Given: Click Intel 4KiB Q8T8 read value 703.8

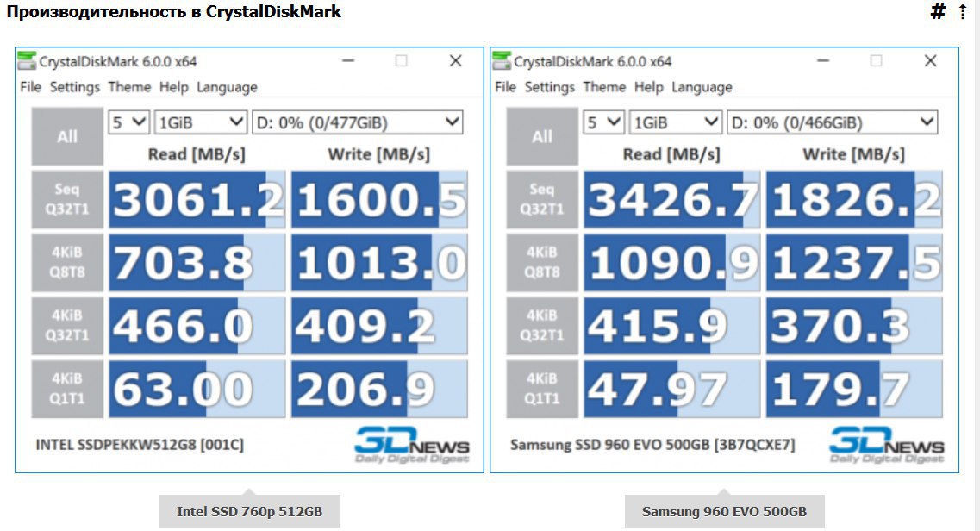Looking at the screenshot, I should click(x=197, y=262).
